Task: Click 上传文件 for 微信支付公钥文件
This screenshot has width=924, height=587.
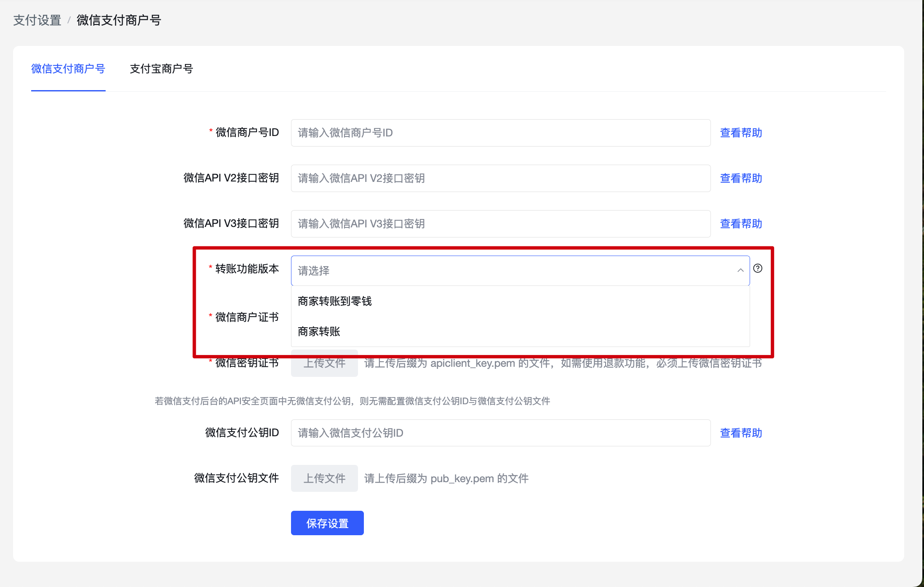Action: tap(324, 478)
